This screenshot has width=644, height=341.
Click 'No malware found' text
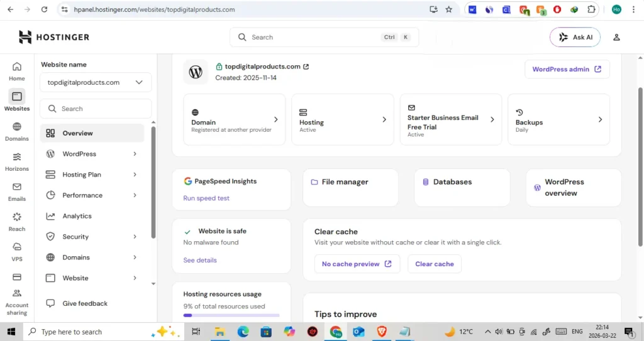coord(211,242)
